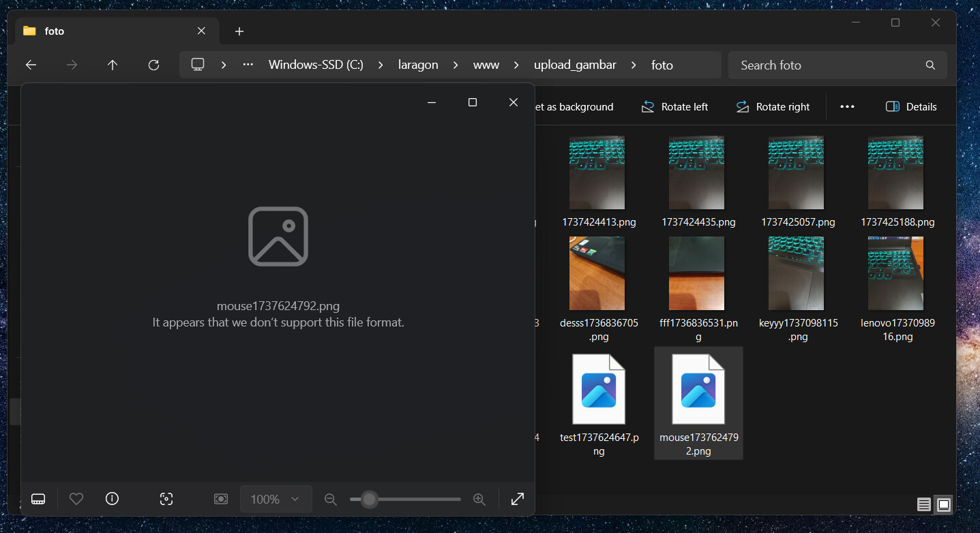Screen dimensions: 980x533
Task: Click the zoom out magnifier icon
Action: (331, 499)
